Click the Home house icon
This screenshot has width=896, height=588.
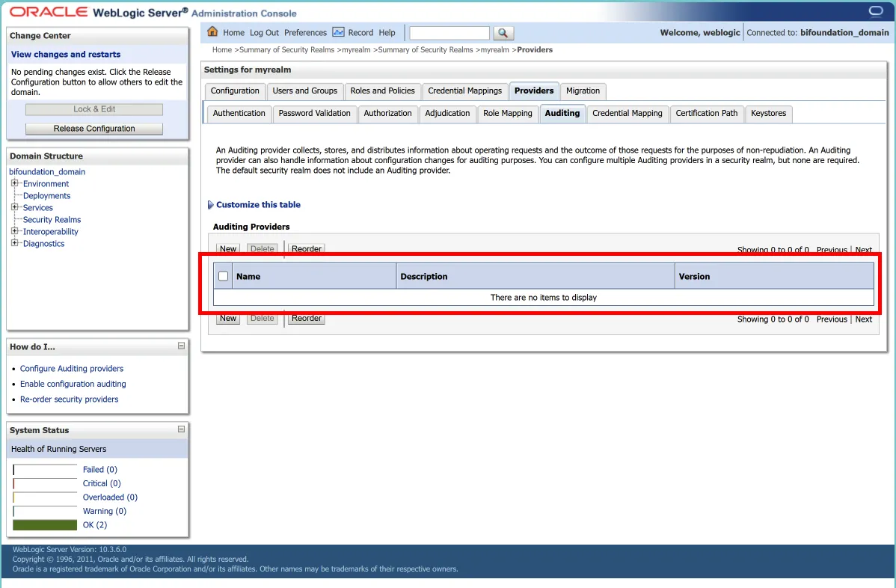tap(212, 31)
